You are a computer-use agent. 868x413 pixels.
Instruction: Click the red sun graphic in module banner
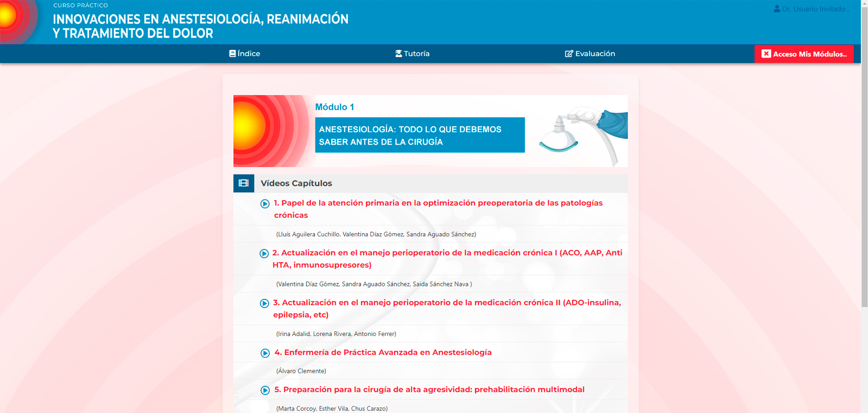tap(271, 131)
